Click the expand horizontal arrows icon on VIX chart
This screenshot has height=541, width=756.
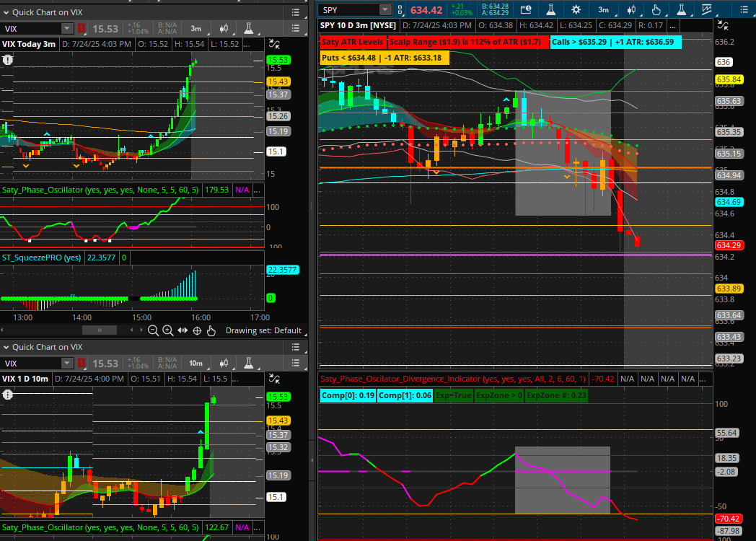[x=183, y=331]
